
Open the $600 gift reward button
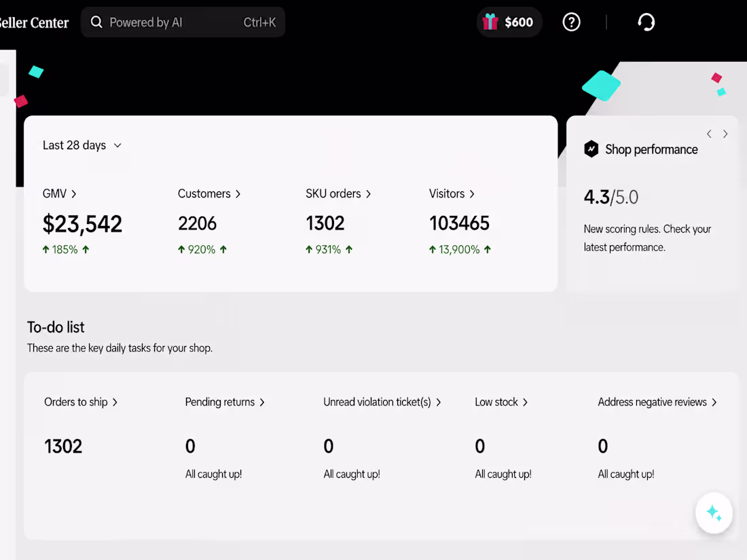509,22
